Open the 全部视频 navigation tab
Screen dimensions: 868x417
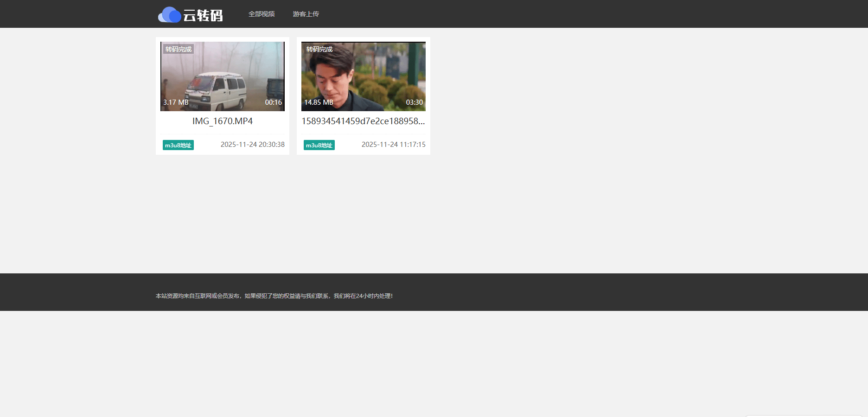[x=262, y=14]
